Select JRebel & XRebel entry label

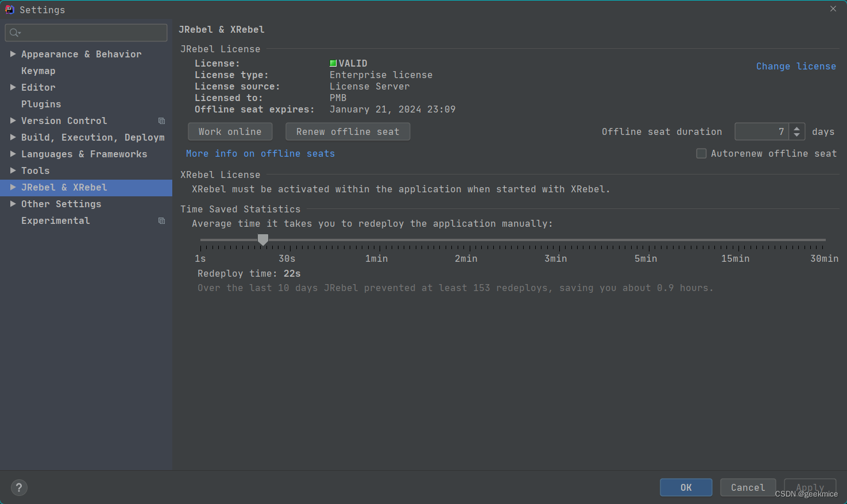point(64,187)
